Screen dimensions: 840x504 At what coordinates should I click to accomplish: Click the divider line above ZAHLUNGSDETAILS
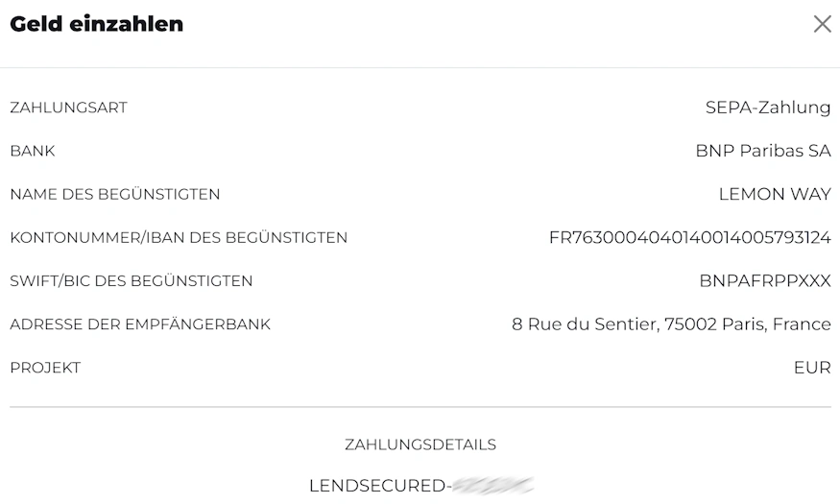pyautogui.click(x=420, y=407)
